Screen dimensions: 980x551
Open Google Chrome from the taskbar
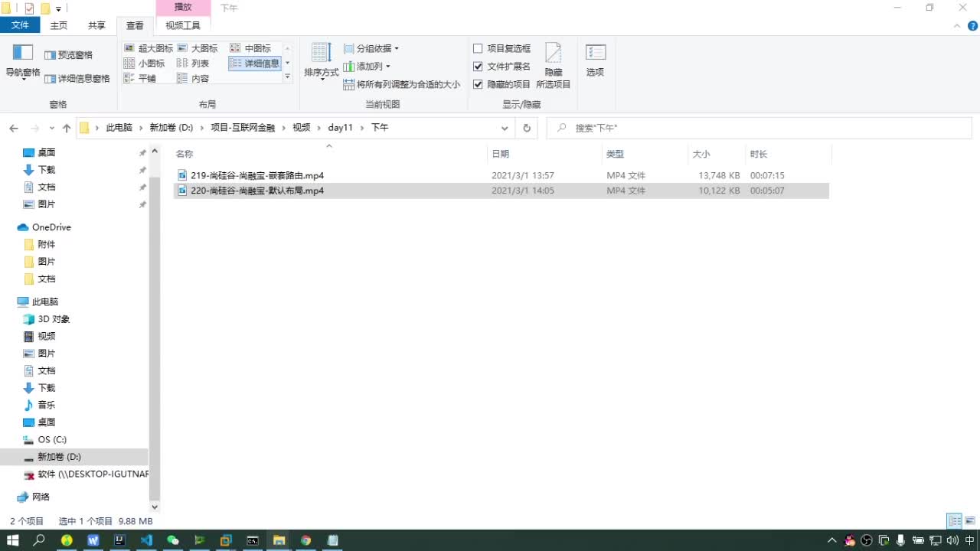[x=305, y=540]
